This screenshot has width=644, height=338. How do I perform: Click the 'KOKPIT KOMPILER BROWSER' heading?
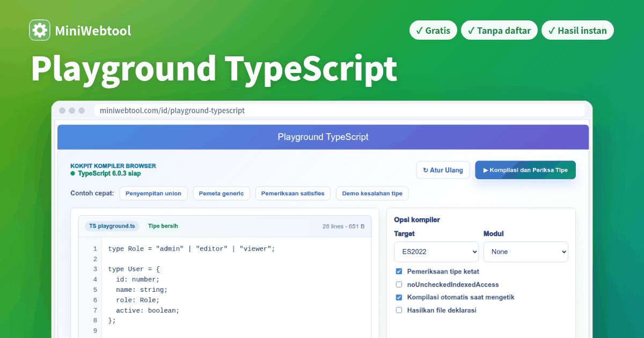(x=113, y=166)
